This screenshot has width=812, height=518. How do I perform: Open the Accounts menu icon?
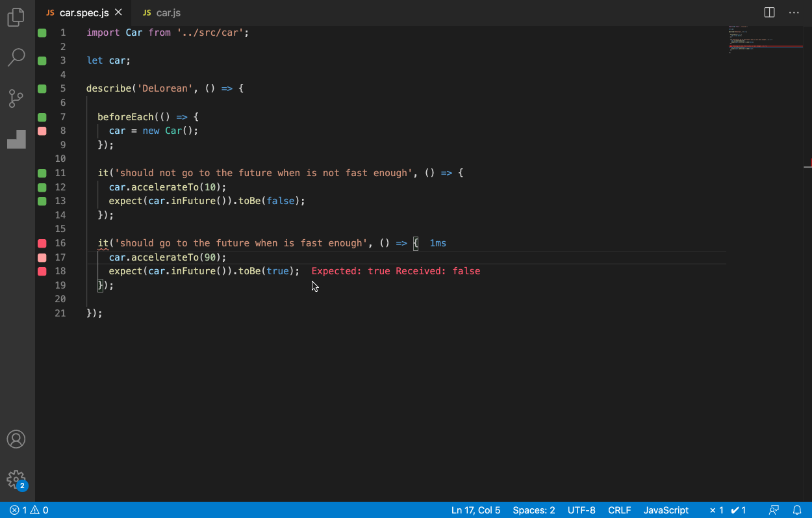click(x=16, y=439)
